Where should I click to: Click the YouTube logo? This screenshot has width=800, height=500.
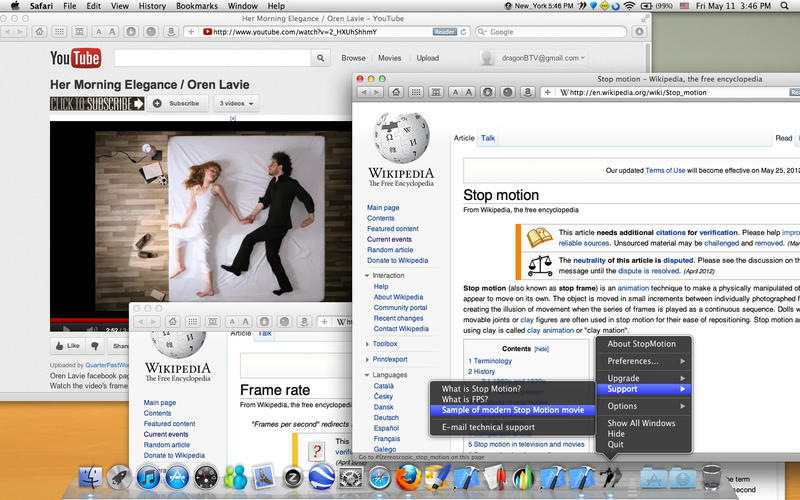[76, 58]
